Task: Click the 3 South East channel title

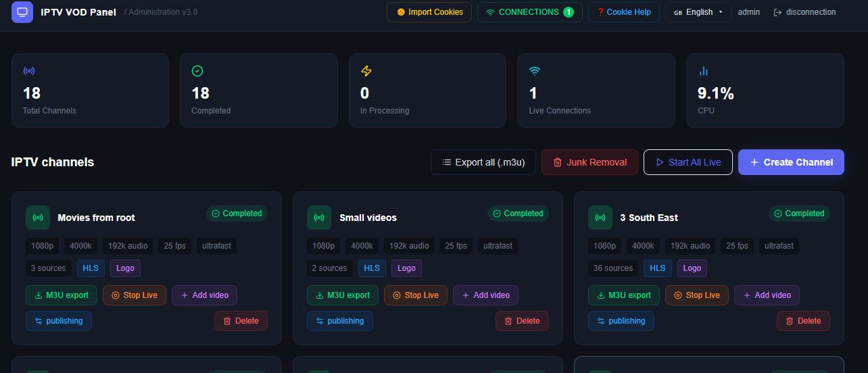Action: pyautogui.click(x=649, y=218)
